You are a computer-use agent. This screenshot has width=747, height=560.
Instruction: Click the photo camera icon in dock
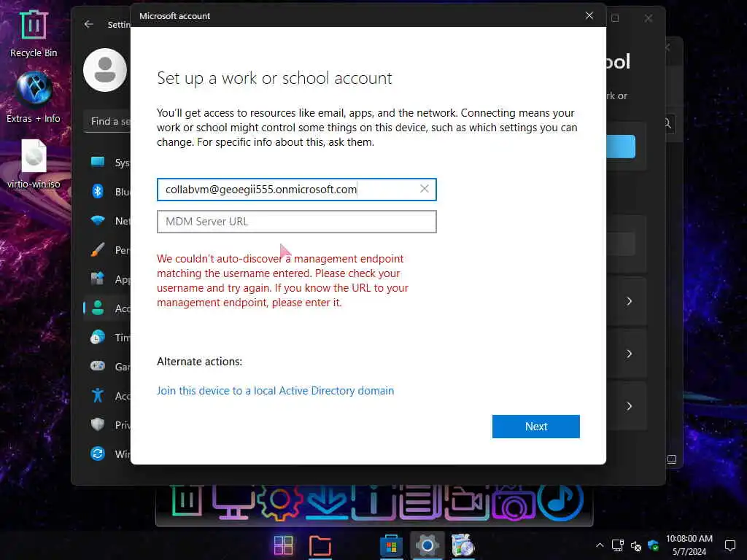(x=514, y=503)
